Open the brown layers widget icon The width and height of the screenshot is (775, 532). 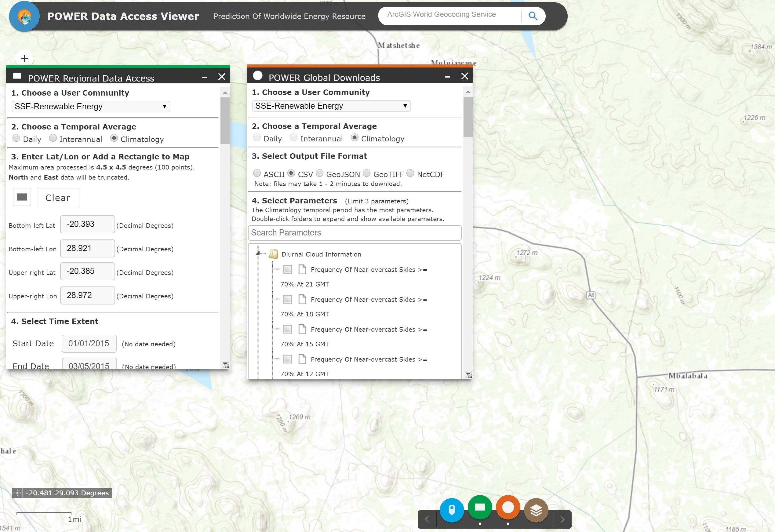536,510
